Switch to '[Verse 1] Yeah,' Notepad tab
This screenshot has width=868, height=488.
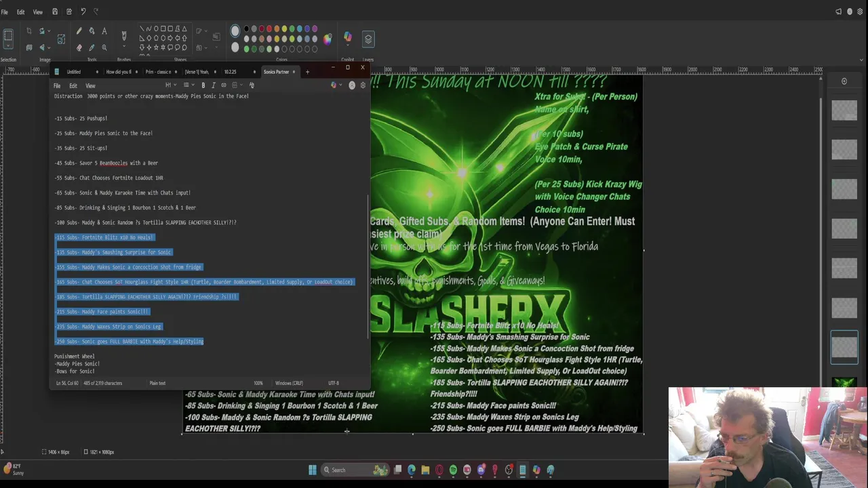tap(197, 72)
